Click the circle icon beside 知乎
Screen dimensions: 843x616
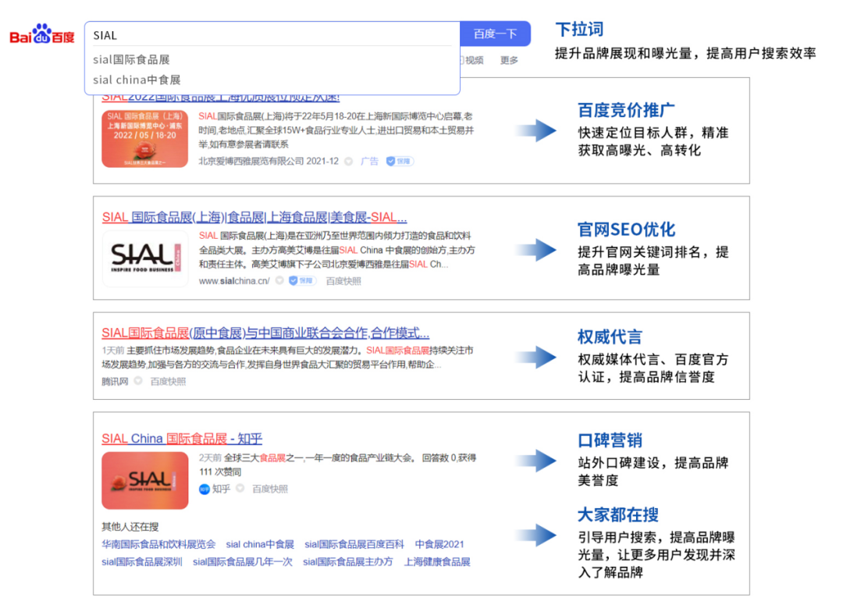240,488
